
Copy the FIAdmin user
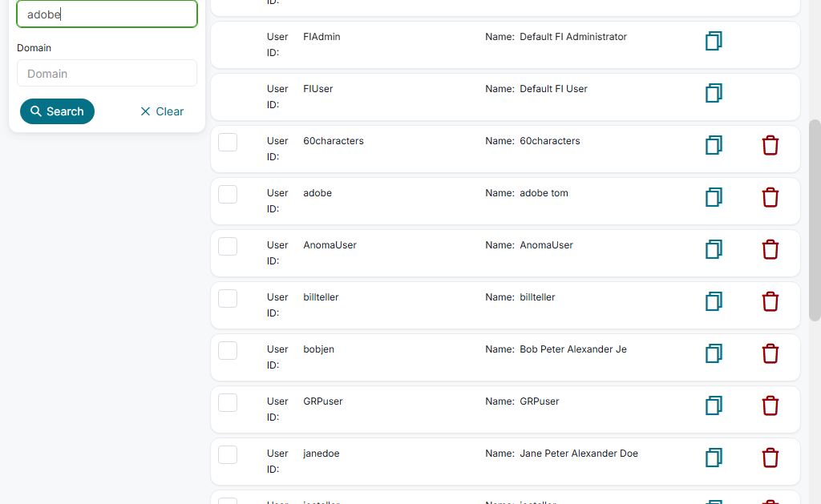pos(714,41)
